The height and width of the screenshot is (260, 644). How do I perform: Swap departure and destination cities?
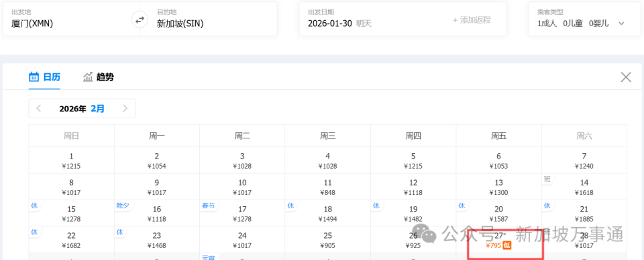[x=140, y=19]
